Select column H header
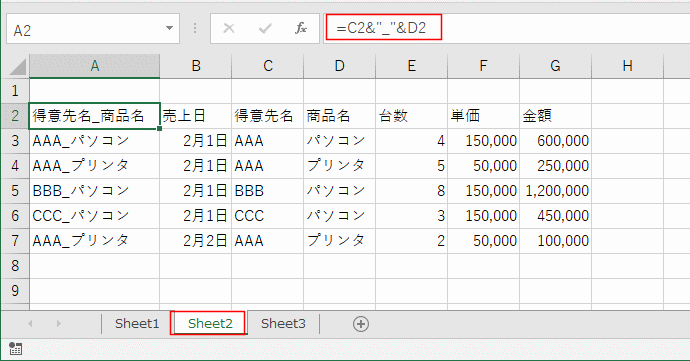The image size is (690, 361). point(628,66)
